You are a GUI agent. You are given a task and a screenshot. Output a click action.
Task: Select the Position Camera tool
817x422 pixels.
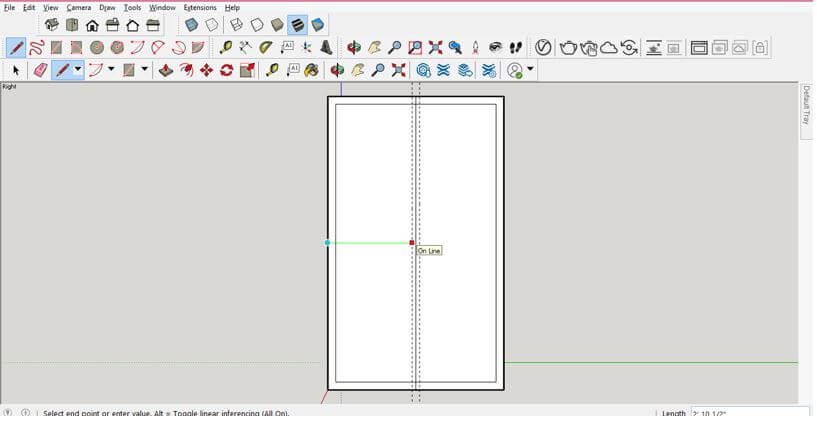[475, 48]
